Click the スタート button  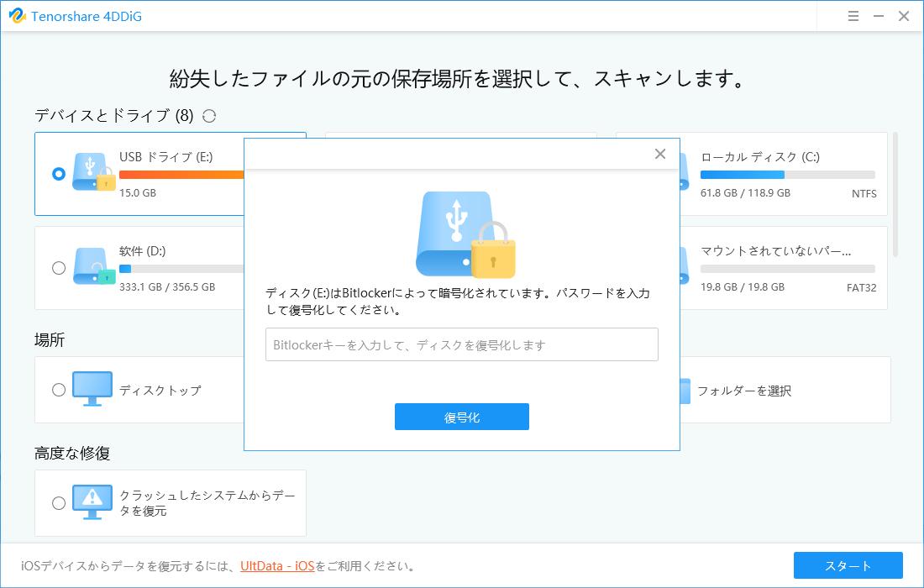(848, 565)
